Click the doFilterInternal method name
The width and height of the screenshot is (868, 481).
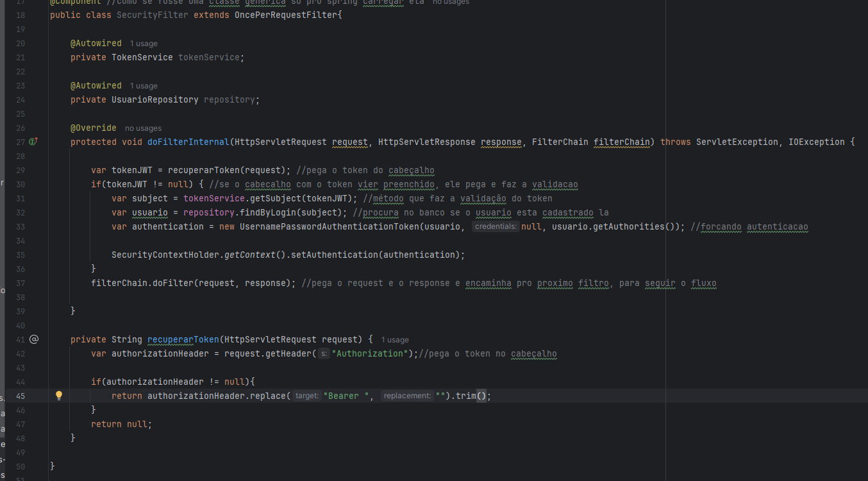tap(188, 142)
